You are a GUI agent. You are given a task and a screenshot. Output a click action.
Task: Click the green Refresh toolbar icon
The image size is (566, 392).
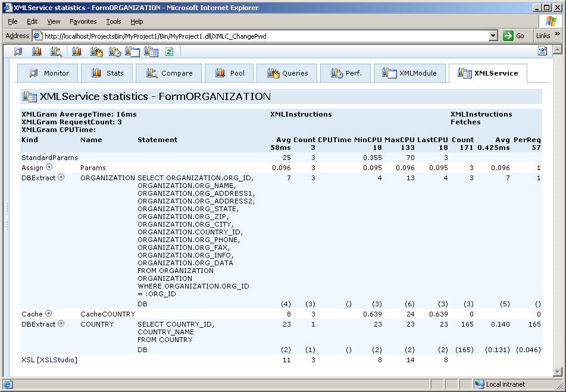(x=169, y=52)
